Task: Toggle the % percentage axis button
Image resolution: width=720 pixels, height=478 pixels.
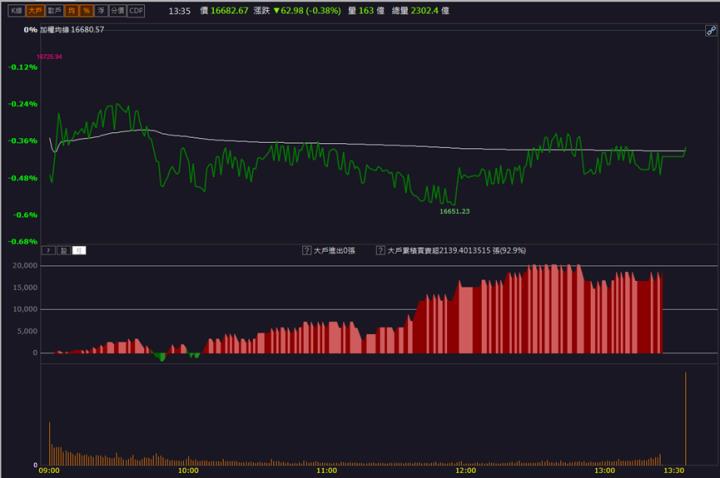Action: coord(86,11)
